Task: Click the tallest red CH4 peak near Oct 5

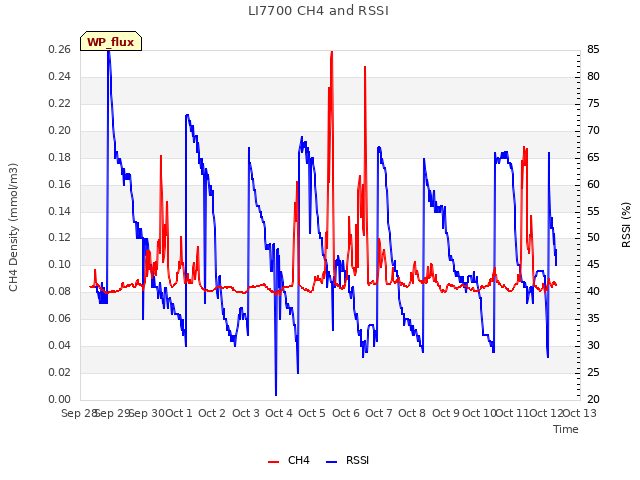Action: click(x=332, y=53)
